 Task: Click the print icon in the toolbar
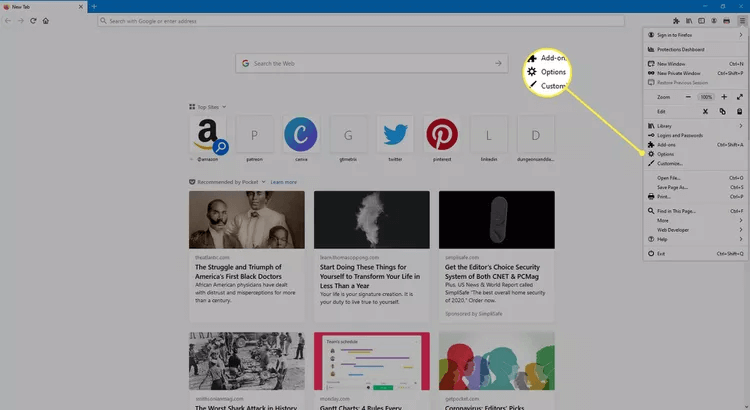pyautogui.click(x=727, y=21)
